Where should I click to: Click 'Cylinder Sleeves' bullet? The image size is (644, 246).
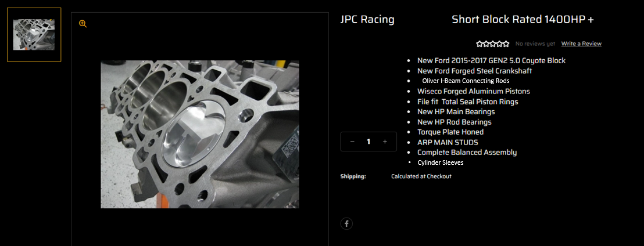[441, 163]
